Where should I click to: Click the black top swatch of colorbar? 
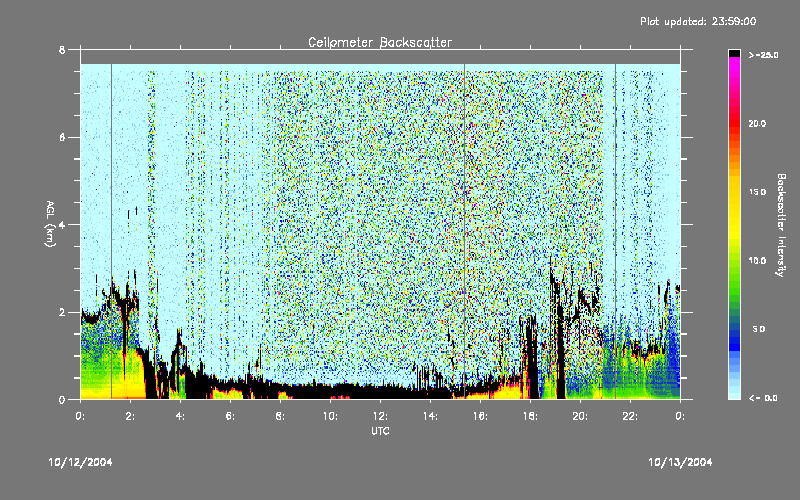pos(734,53)
